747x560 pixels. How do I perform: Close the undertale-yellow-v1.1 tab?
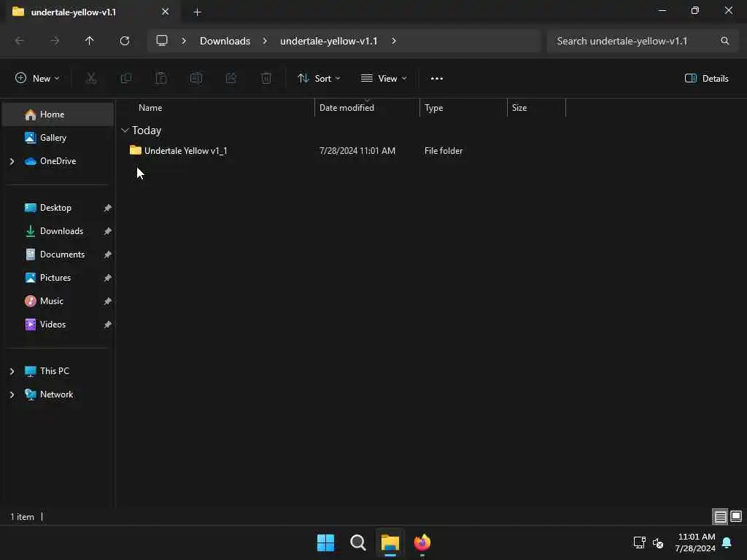coord(166,12)
